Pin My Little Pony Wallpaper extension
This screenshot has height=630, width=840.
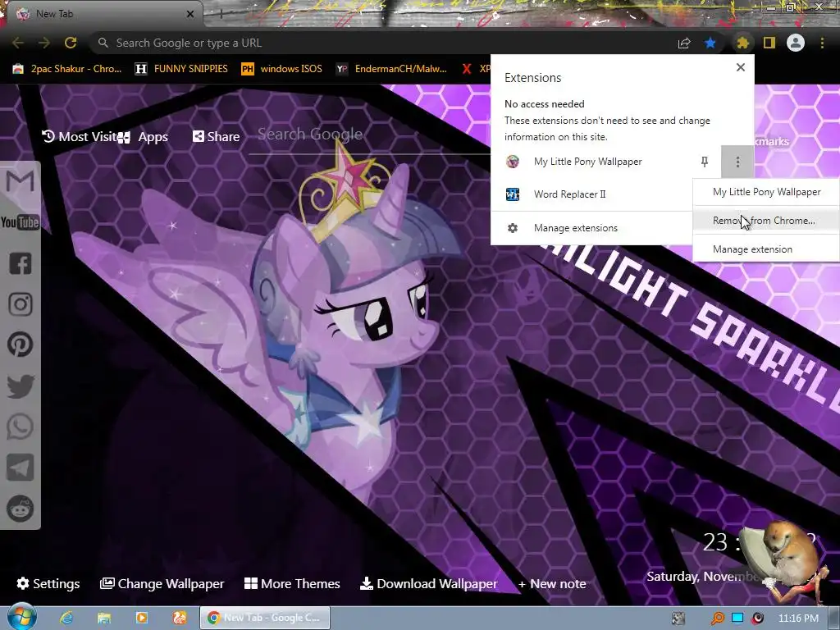(705, 162)
